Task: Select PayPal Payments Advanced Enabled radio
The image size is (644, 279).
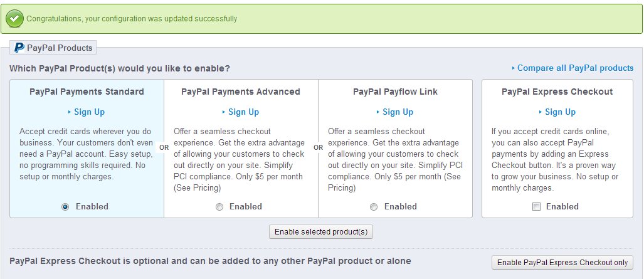Action: pos(219,207)
